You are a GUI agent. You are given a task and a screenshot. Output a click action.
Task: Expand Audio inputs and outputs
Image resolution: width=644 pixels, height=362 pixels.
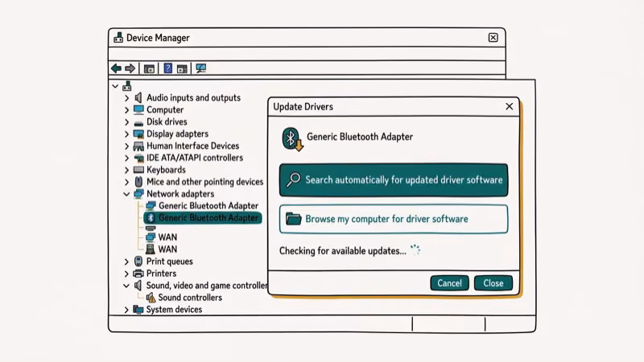tap(126, 98)
